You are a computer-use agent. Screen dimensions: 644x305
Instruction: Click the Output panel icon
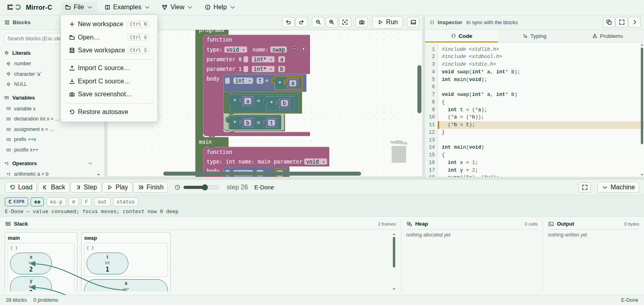pos(551,224)
